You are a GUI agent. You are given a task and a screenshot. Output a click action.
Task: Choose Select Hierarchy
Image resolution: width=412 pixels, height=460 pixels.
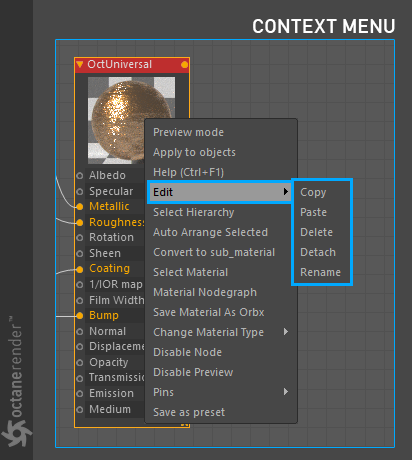[221, 212]
